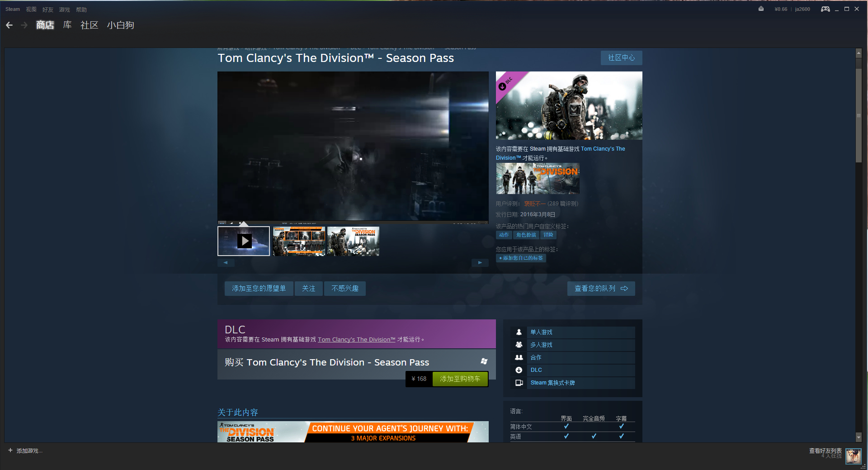Open the 好友 menu
The image size is (868, 470).
pos(48,9)
